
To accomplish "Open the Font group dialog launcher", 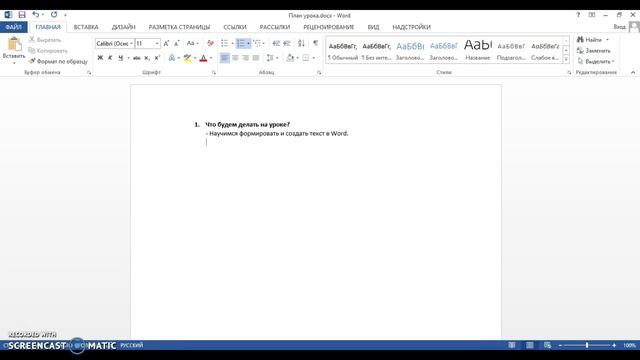I will [x=213, y=73].
